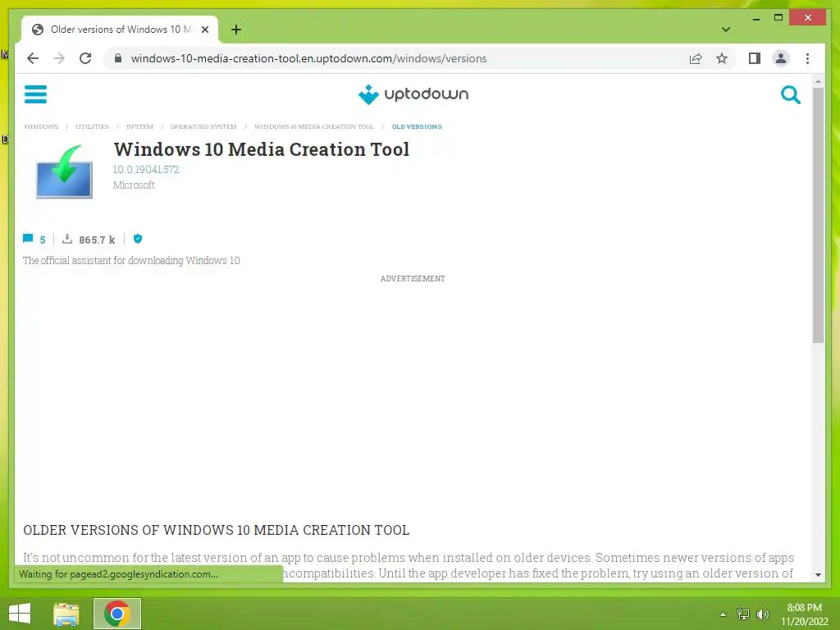Click the OLDER VERSIONS OF WINDOWS 10 heading
840x630 pixels.
216,530
